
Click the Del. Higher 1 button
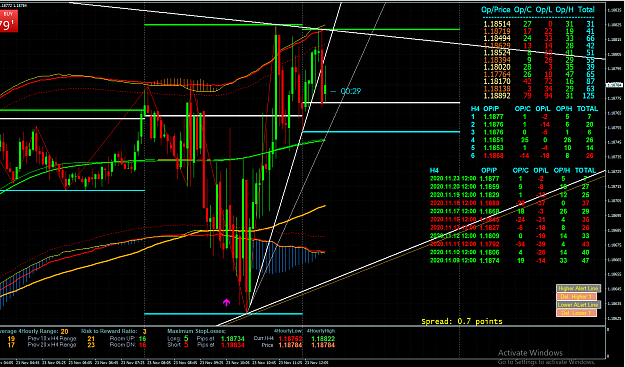576,297
